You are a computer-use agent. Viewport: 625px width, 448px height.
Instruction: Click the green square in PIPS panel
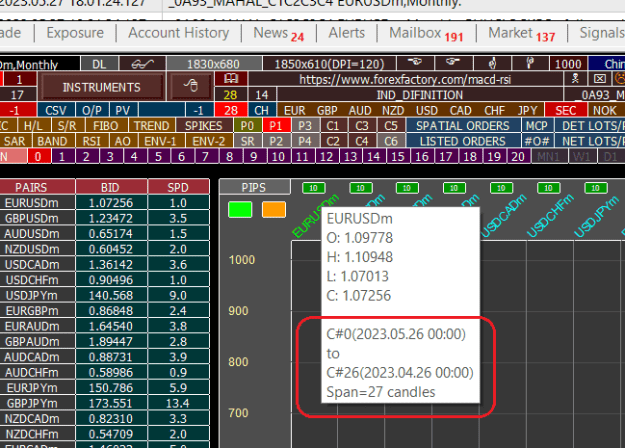pos(240,209)
